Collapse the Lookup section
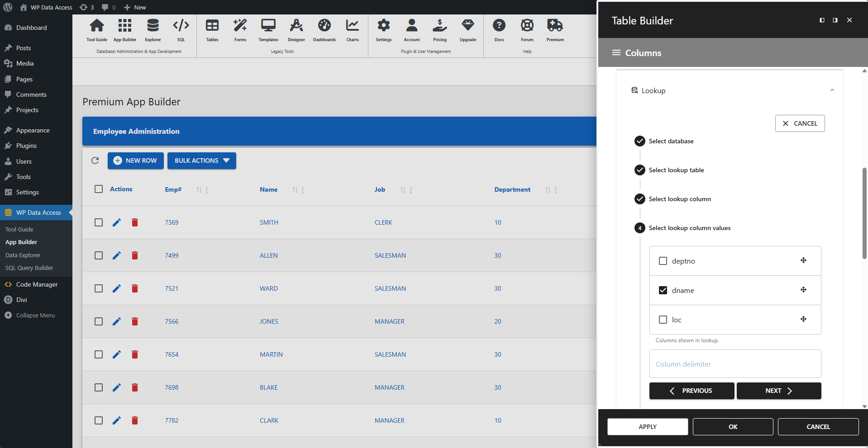The image size is (868, 448). [832, 90]
